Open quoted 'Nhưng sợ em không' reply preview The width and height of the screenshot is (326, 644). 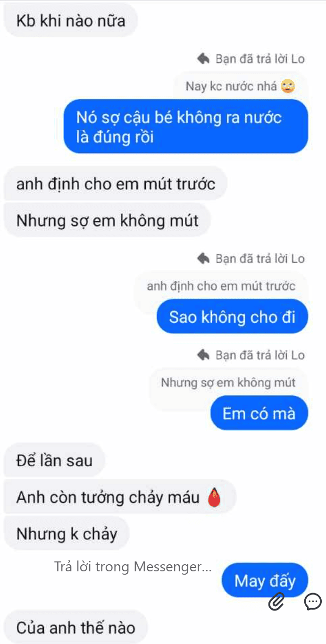228,382
